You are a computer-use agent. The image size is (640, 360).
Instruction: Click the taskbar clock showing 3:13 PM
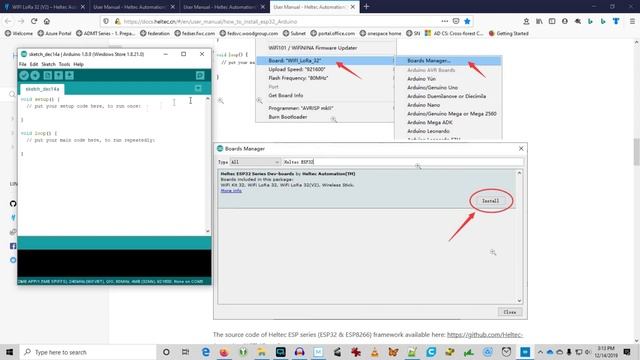pyautogui.click(x=606, y=352)
